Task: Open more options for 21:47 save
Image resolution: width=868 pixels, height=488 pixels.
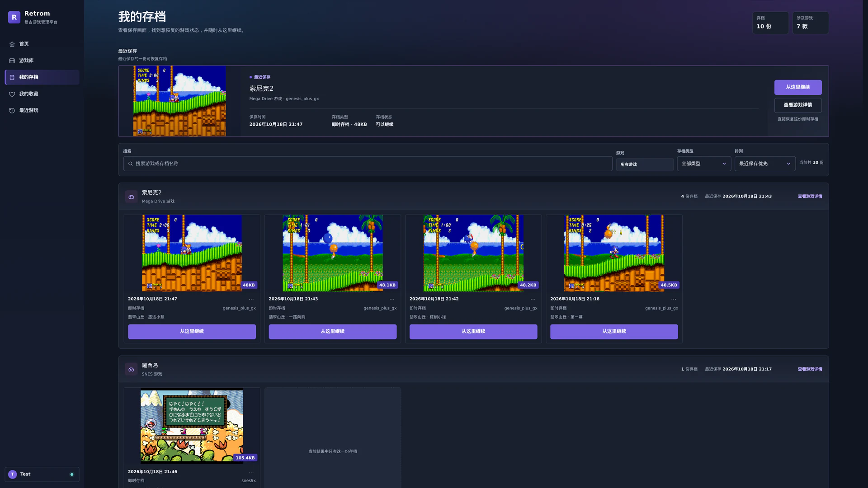Action: [x=251, y=299]
